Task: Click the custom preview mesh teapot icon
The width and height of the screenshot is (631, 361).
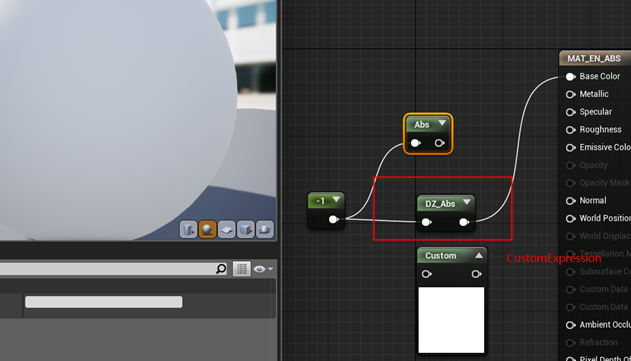Action: (265, 229)
